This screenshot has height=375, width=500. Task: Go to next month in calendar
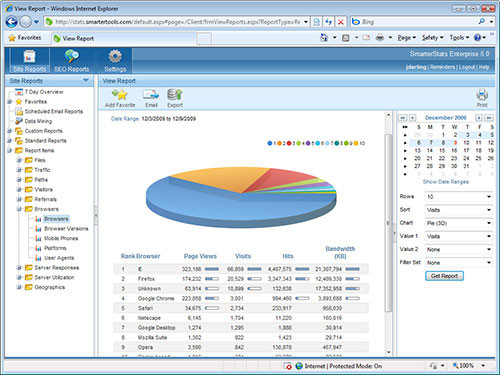(479, 118)
